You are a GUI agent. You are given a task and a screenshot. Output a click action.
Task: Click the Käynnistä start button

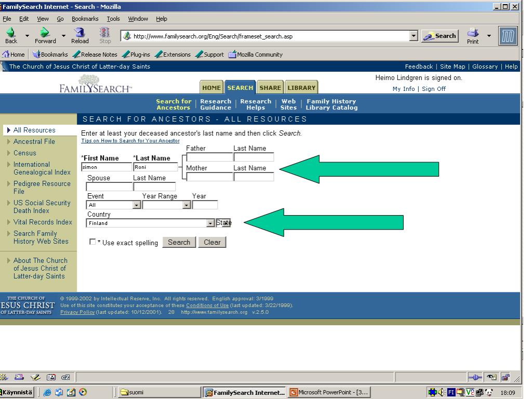point(17,392)
